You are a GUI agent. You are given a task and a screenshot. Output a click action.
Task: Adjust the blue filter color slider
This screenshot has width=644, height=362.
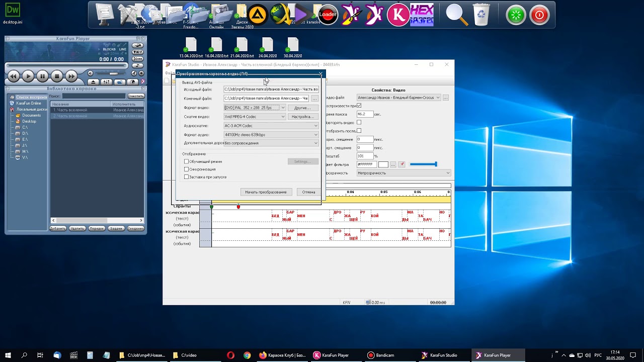[424, 164]
